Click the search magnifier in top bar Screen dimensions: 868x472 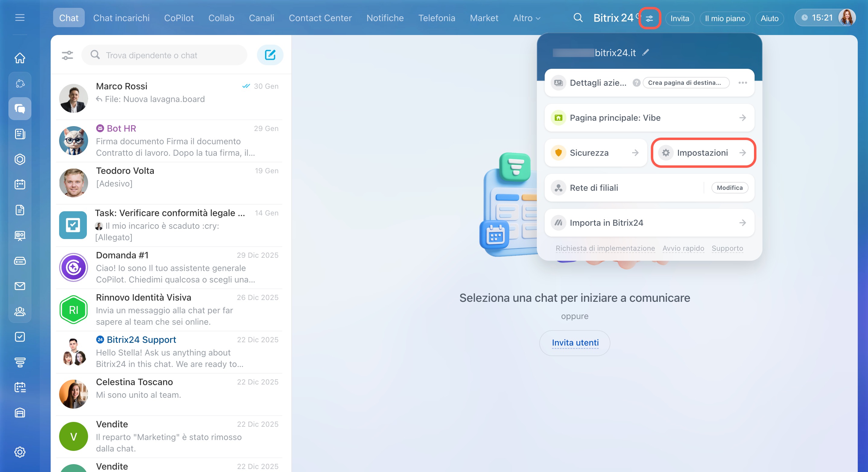[x=578, y=18]
